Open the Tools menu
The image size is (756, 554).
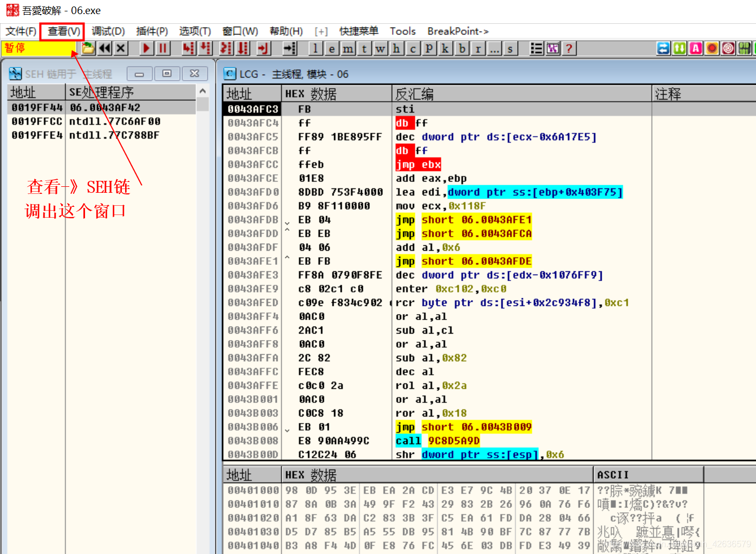click(x=402, y=31)
